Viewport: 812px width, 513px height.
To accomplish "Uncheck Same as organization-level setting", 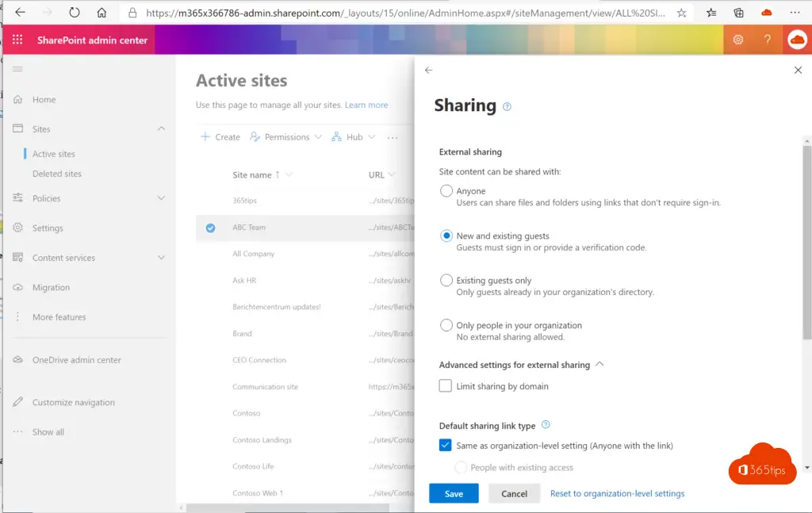I will pyautogui.click(x=446, y=446).
